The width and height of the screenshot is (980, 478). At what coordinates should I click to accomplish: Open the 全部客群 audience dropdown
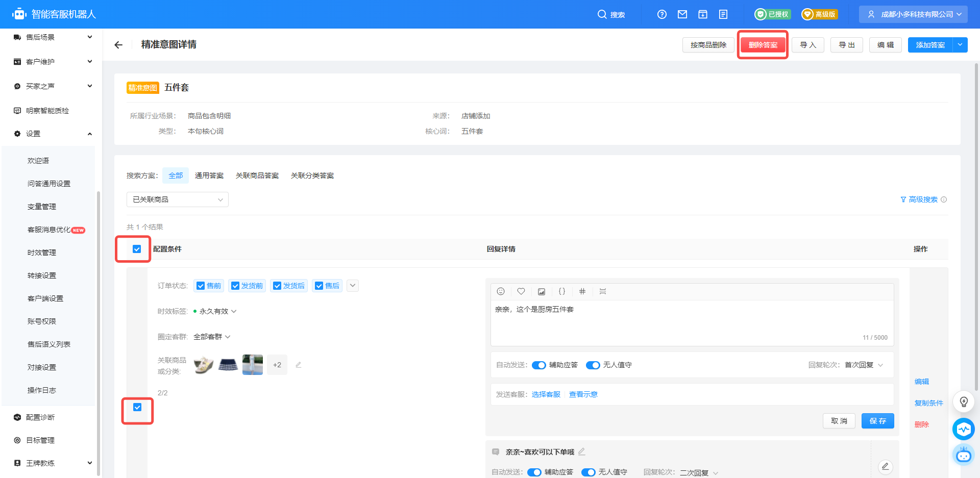pyautogui.click(x=212, y=337)
